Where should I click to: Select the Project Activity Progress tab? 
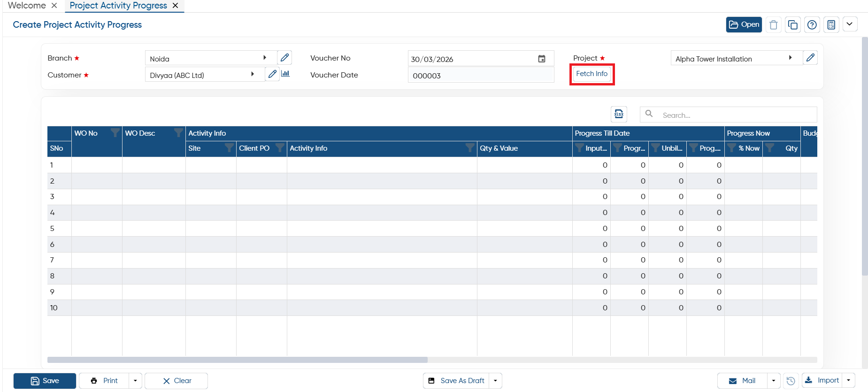click(x=118, y=6)
